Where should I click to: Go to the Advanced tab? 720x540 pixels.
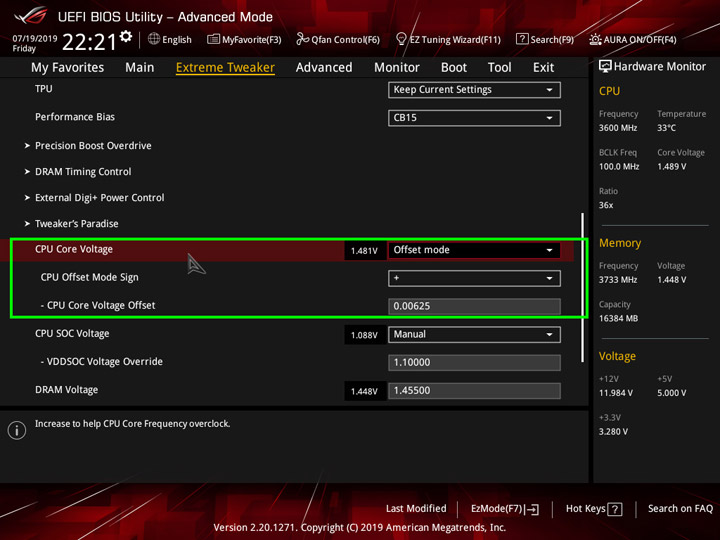[324, 68]
